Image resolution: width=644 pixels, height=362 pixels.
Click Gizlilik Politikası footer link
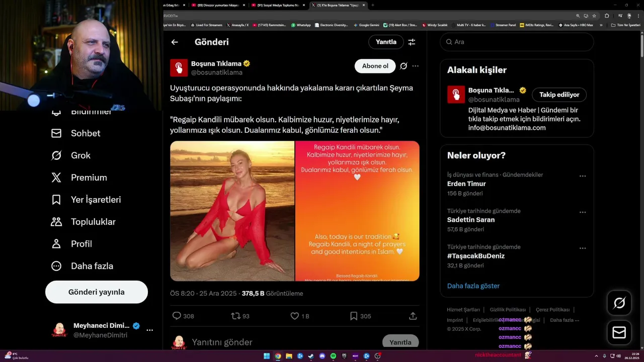pyautogui.click(x=508, y=310)
